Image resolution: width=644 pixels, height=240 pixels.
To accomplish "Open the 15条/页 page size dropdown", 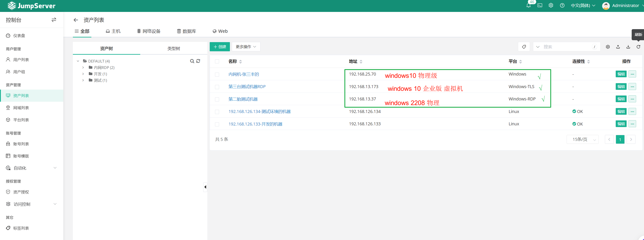I will (582, 139).
